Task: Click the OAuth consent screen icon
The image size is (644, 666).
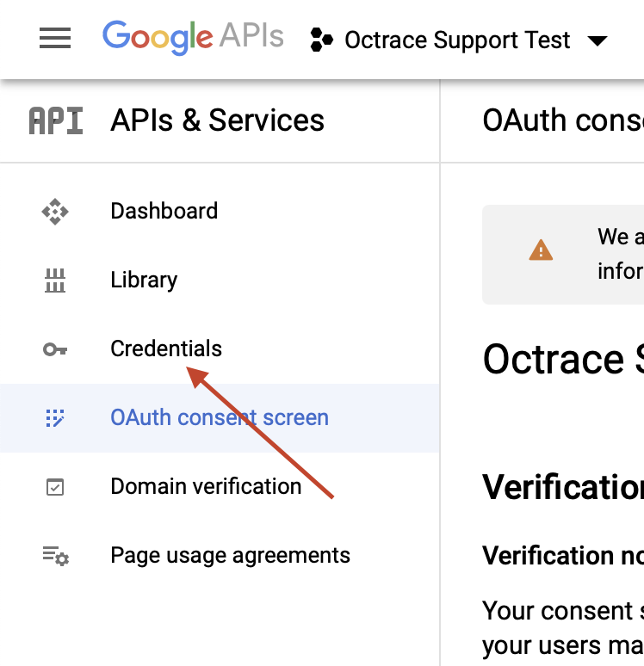Action: (55, 418)
